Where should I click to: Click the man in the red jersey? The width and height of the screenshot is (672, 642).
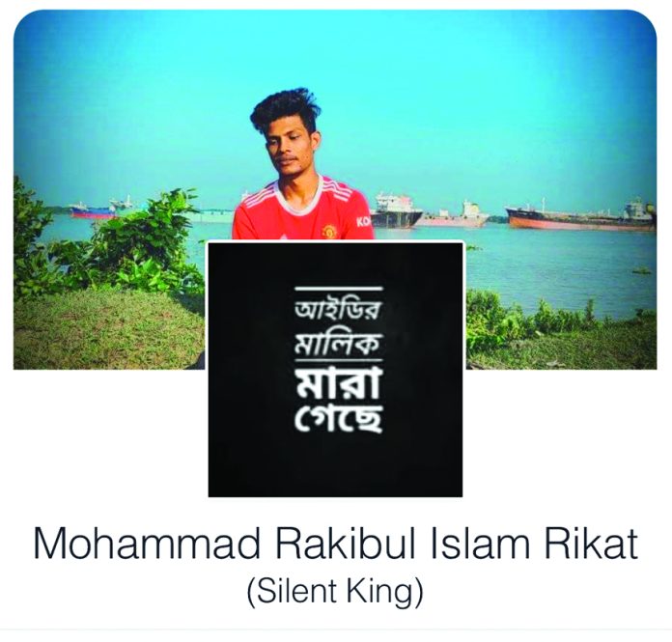302,167
